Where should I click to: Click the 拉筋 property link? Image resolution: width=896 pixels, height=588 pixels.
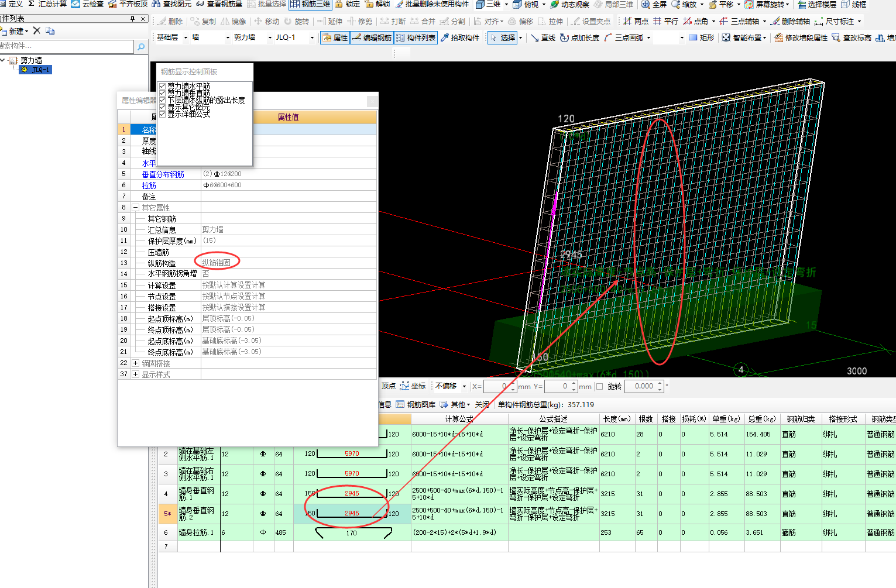(x=149, y=185)
